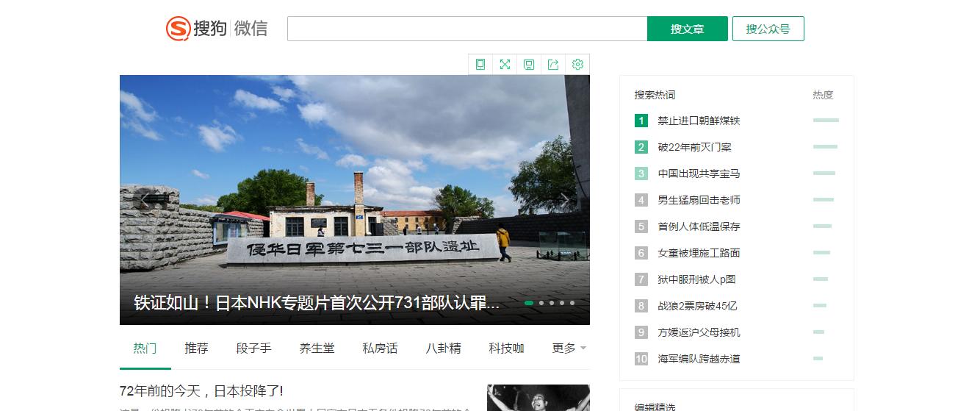This screenshot has height=411, width=980.
Task: Click rank badge 10 in hot searches
Action: coord(641,359)
